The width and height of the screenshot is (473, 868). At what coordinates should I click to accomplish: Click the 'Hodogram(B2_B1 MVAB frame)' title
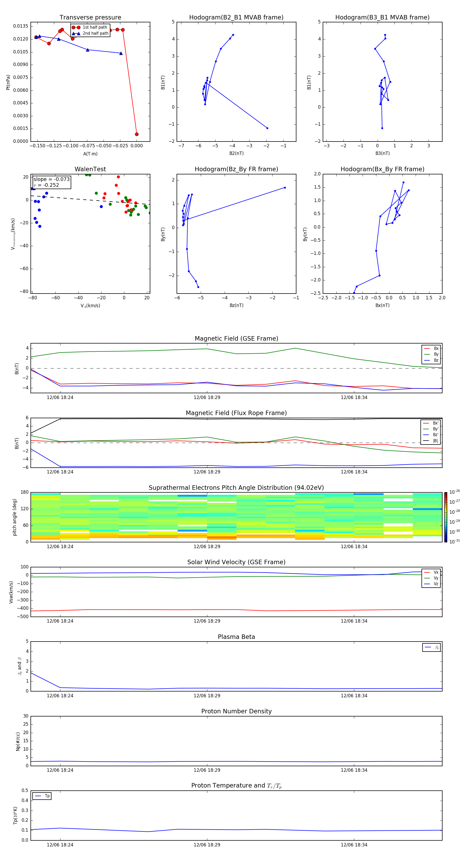coord(236,18)
